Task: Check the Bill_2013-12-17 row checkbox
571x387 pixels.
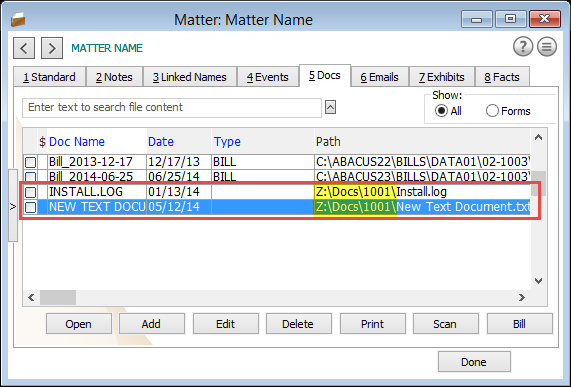Action: tap(31, 162)
